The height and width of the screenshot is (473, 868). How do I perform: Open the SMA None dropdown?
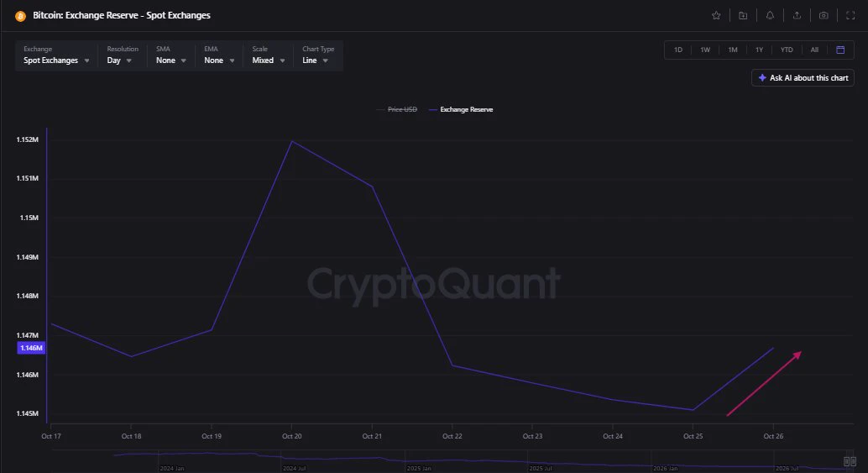click(x=170, y=55)
